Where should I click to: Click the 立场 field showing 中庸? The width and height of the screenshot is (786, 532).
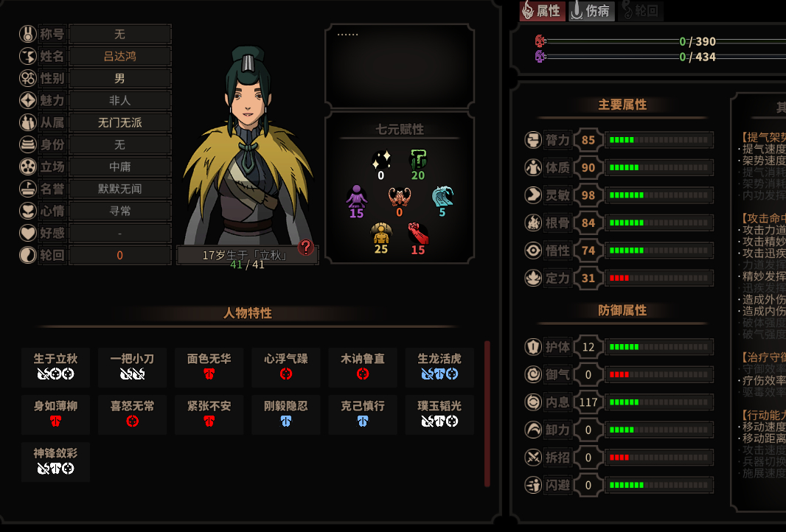tap(119, 167)
